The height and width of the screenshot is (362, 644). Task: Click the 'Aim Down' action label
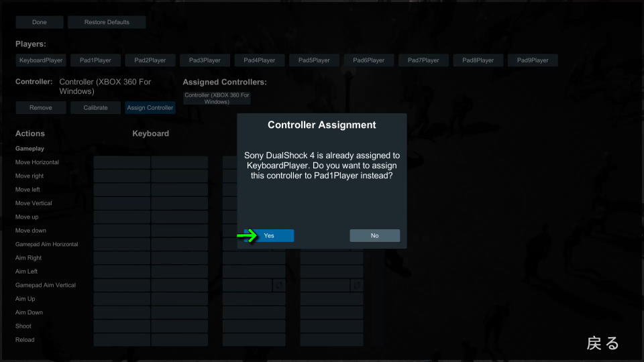[x=29, y=312]
